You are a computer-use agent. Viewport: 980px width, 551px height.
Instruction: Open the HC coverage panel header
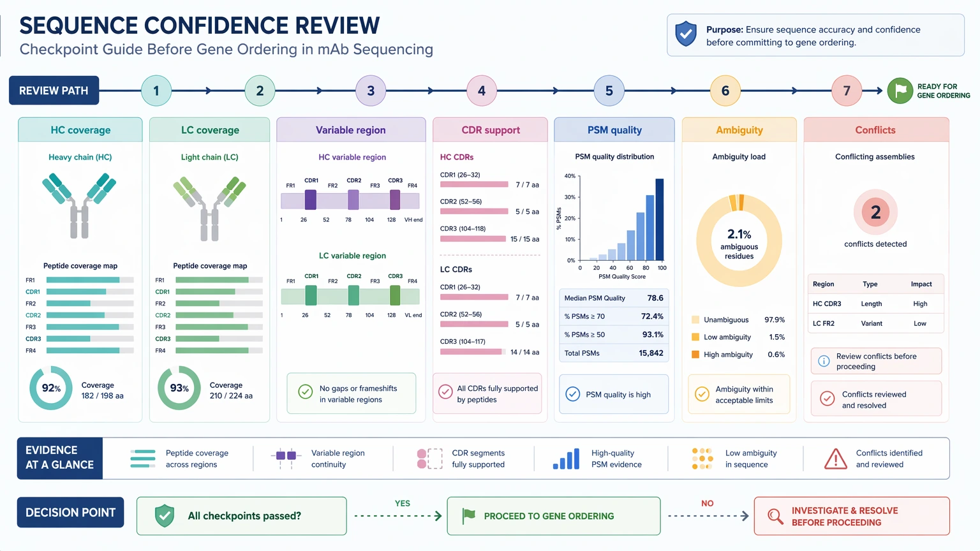[x=80, y=129]
